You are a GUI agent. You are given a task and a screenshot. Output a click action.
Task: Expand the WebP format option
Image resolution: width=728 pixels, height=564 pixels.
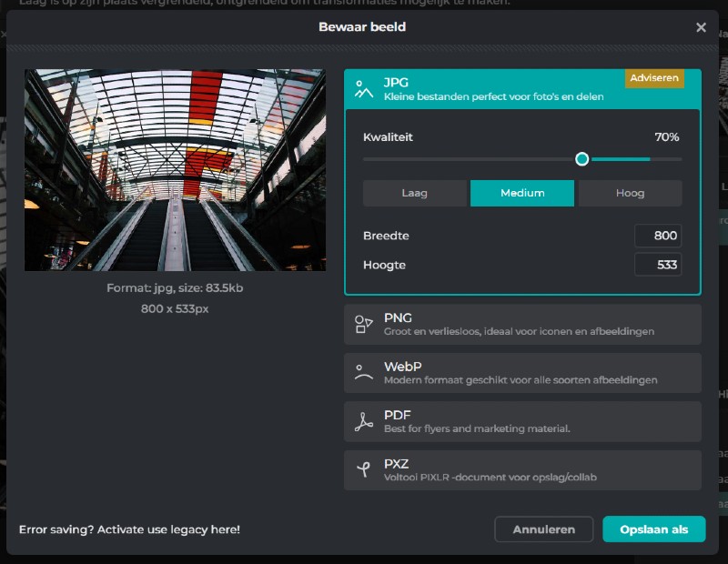(x=522, y=373)
